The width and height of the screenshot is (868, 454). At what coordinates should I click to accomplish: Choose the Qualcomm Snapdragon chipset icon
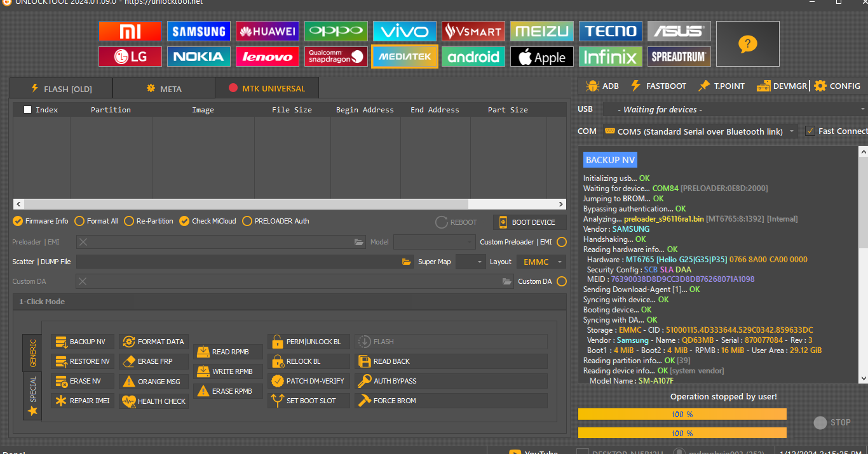click(x=336, y=57)
